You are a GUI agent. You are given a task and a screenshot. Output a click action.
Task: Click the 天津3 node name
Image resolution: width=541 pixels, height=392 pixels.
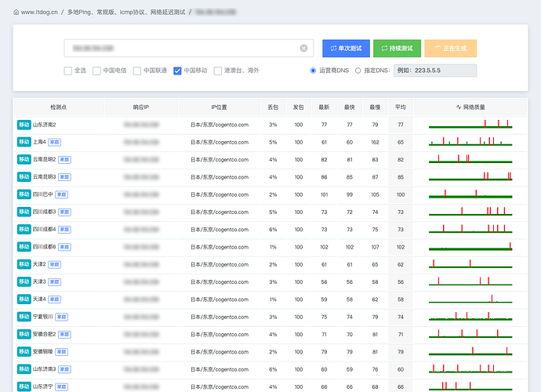tap(39, 281)
